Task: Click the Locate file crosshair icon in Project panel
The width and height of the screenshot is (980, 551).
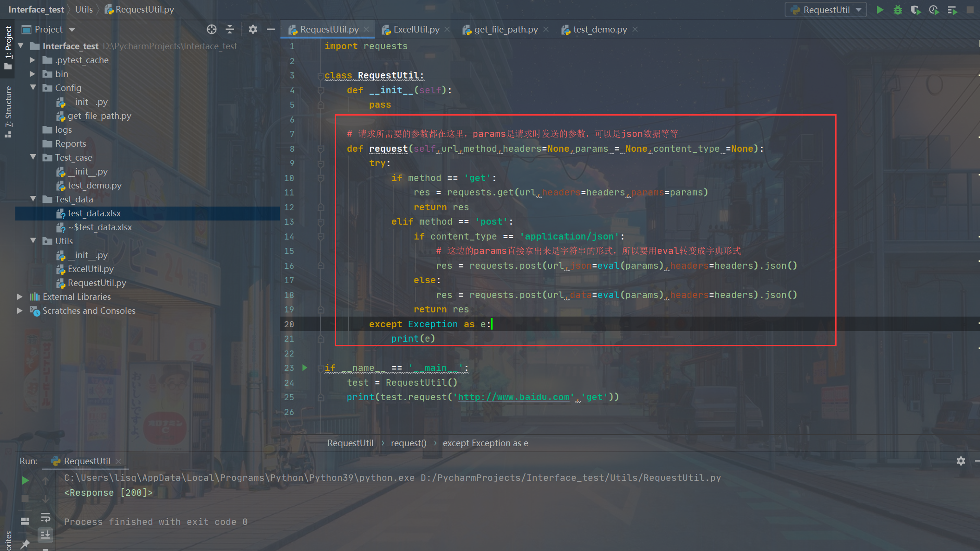Action: tap(212, 29)
